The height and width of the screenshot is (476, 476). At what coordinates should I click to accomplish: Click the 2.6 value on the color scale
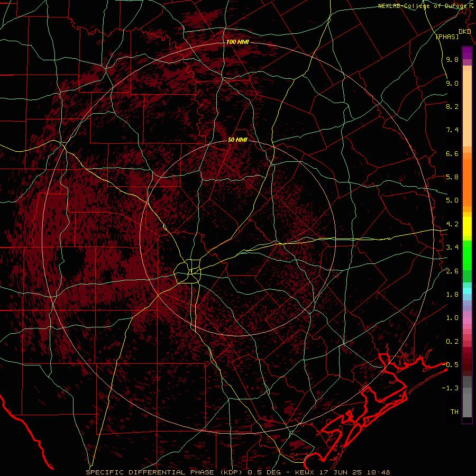coord(452,271)
